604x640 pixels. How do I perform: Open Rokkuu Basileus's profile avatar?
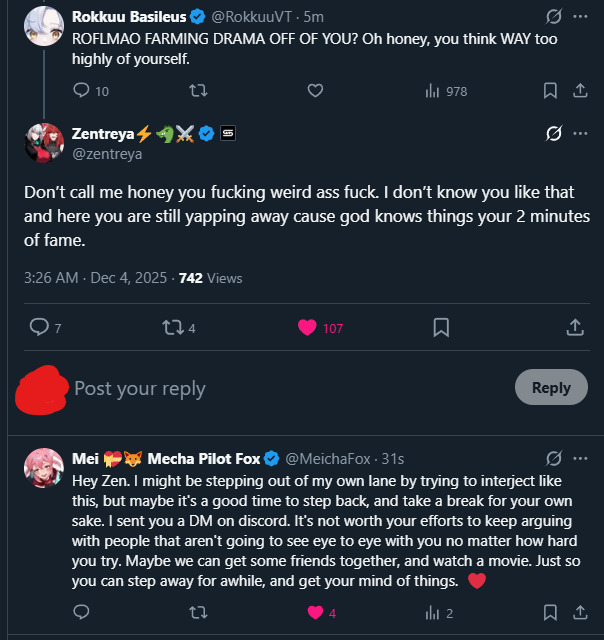tap(42, 27)
